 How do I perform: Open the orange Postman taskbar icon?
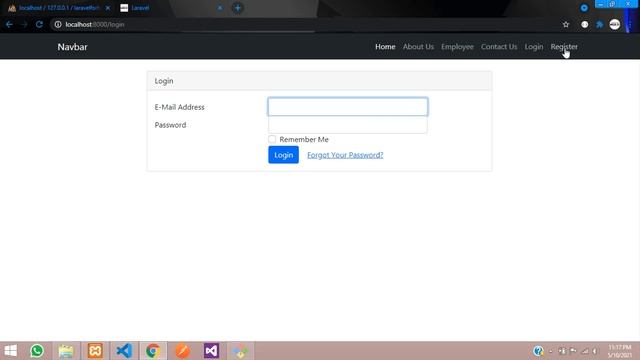182,351
